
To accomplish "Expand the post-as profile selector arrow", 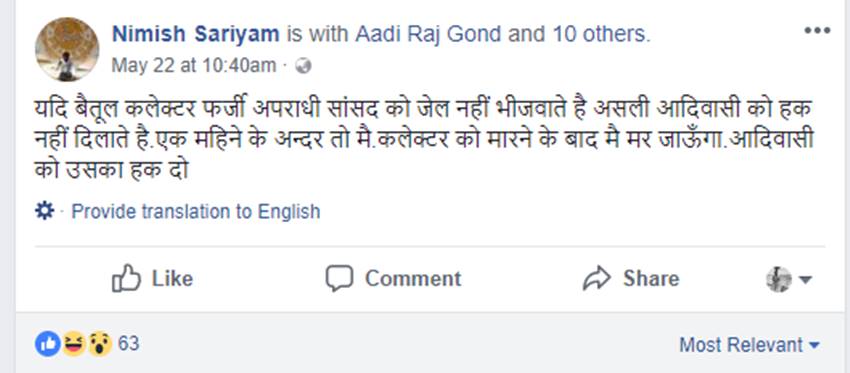I will pos(805,280).
